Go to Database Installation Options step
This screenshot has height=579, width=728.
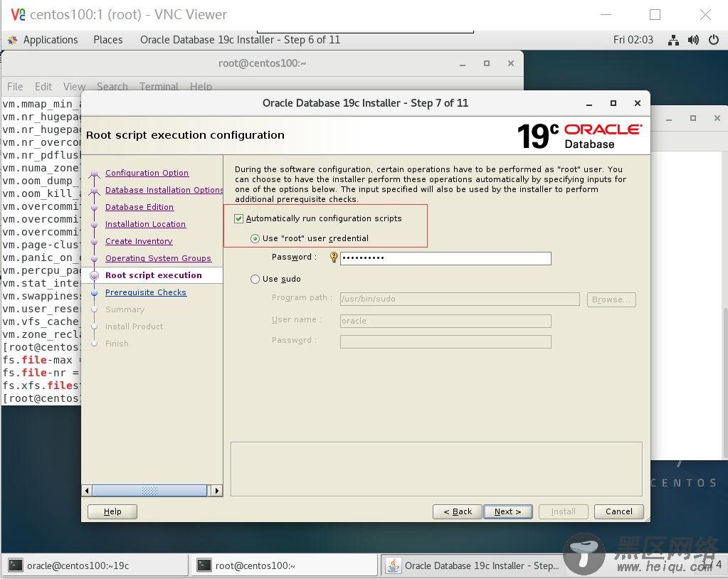(164, 190)
